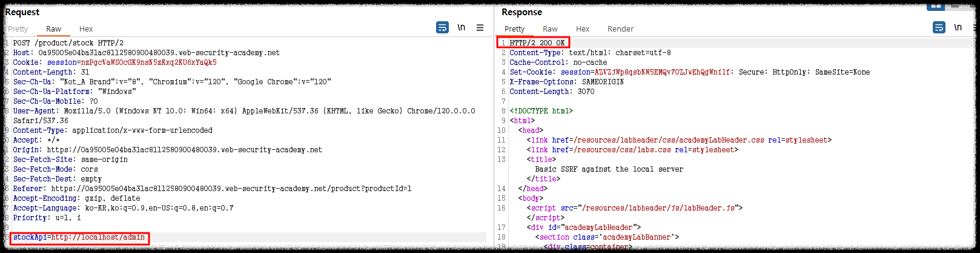980x253 pixels.
Task: Click the opening '<head>' tag line
Action: click(531, 130)
